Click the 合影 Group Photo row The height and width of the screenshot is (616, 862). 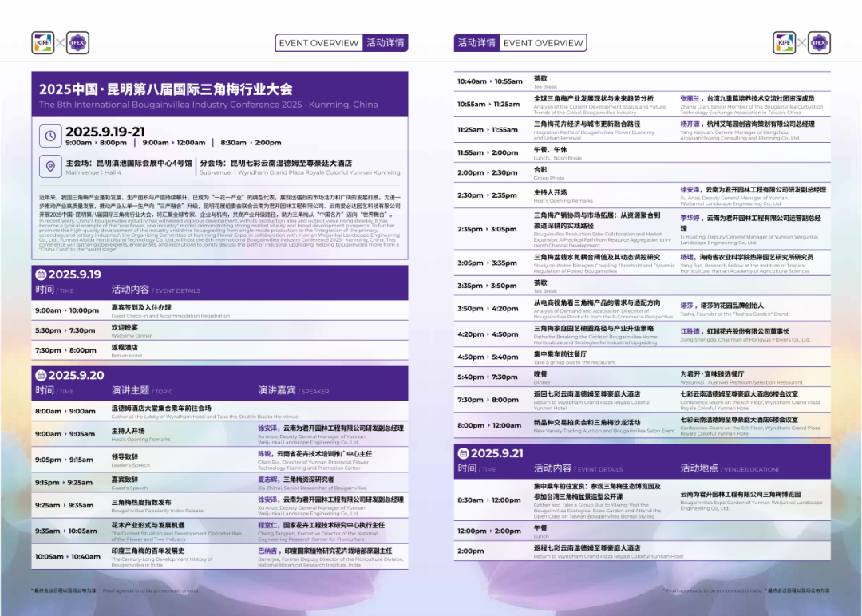click(x=642, y=172)
